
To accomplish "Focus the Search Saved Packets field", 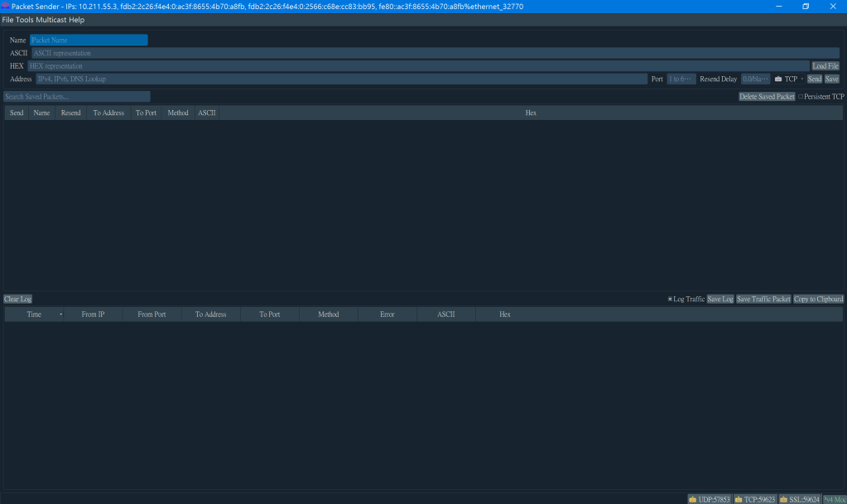I will [x=77, y=97].
